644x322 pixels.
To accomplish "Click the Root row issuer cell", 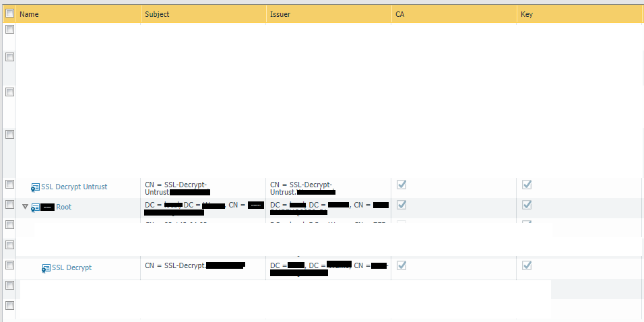I will tap(329, 208).
